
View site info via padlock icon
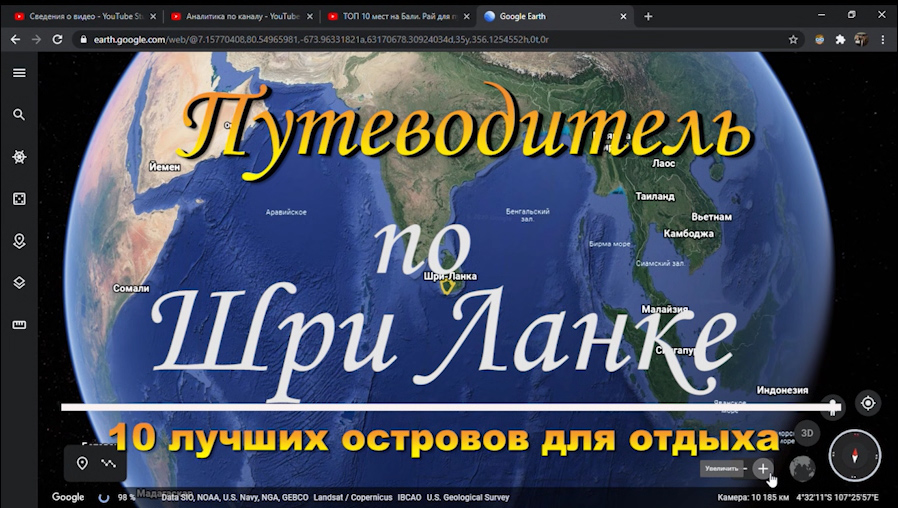point(84,40)
